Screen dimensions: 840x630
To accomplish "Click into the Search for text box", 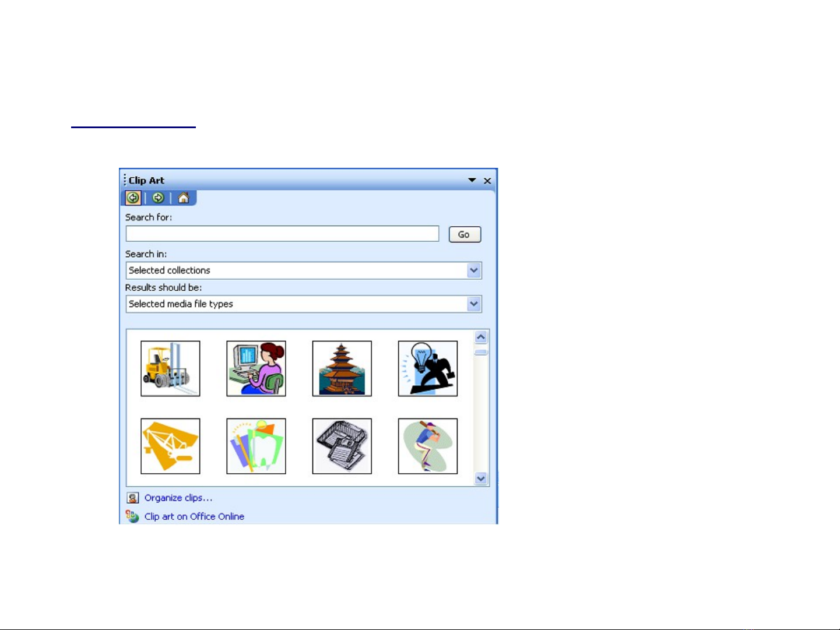I will pos(282,234).
